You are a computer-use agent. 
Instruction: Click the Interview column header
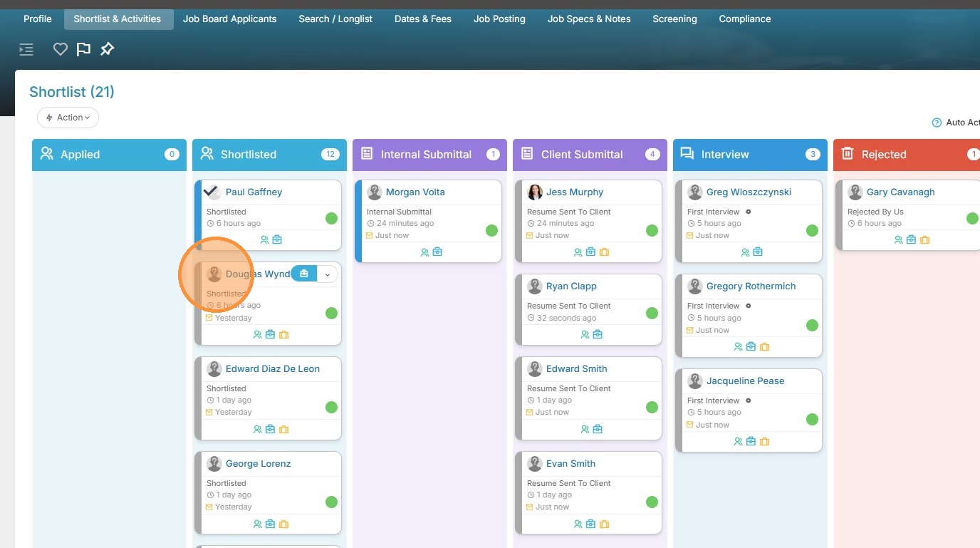pyautogui.click(x=750, y=155)
